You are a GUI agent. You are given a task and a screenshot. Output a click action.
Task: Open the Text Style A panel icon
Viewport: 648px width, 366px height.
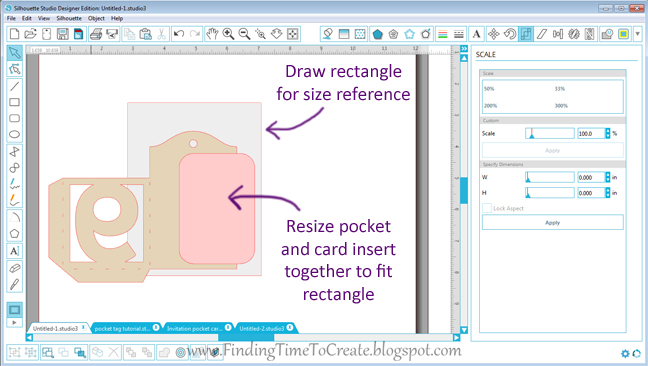tap(476, 34)
